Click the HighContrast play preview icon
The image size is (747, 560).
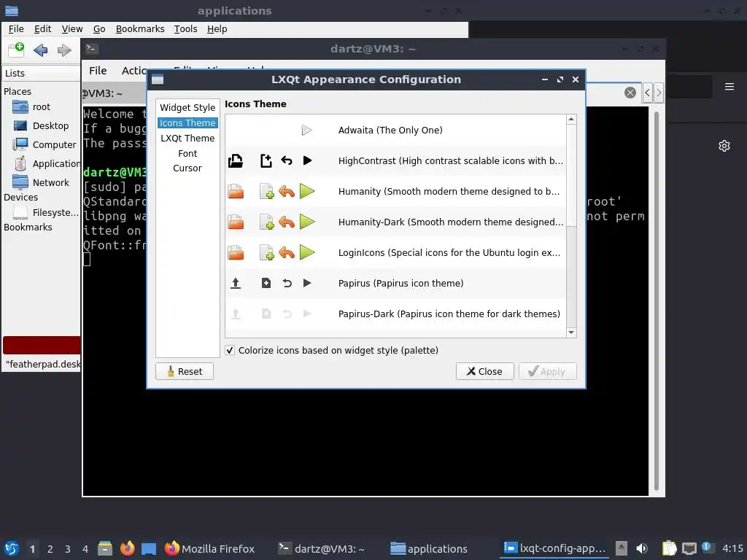pyautogui.click(x=307, y=161)
